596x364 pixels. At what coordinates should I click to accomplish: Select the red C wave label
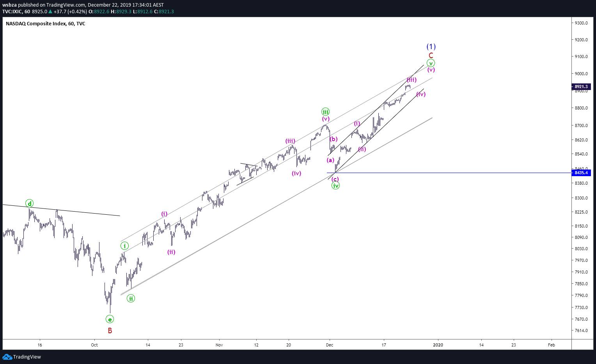(x=431, y=56)
